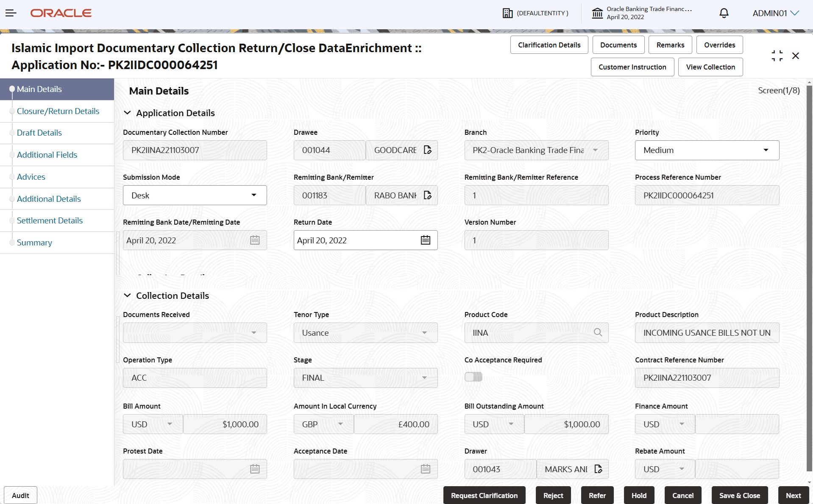Screen dimensions: 813x504
Task: Open Return Date calendar picker
Action: coord(426,240)
